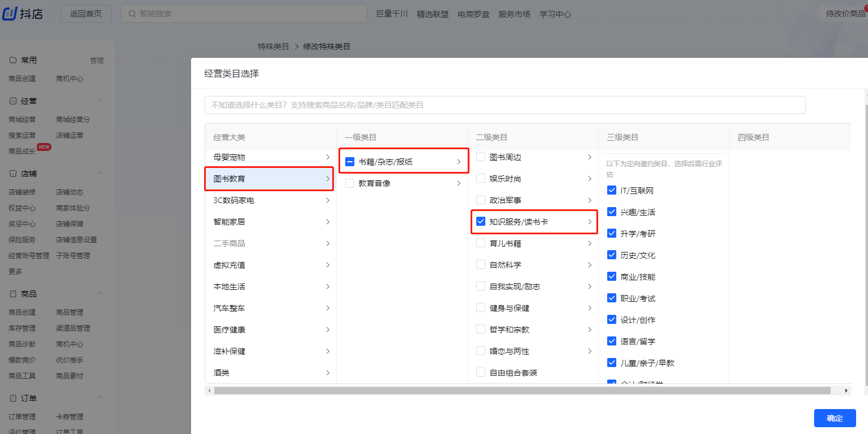868x434 pixels.
Task: Collapse the 订单 sidebar section arrow
Action: (100, 398)
